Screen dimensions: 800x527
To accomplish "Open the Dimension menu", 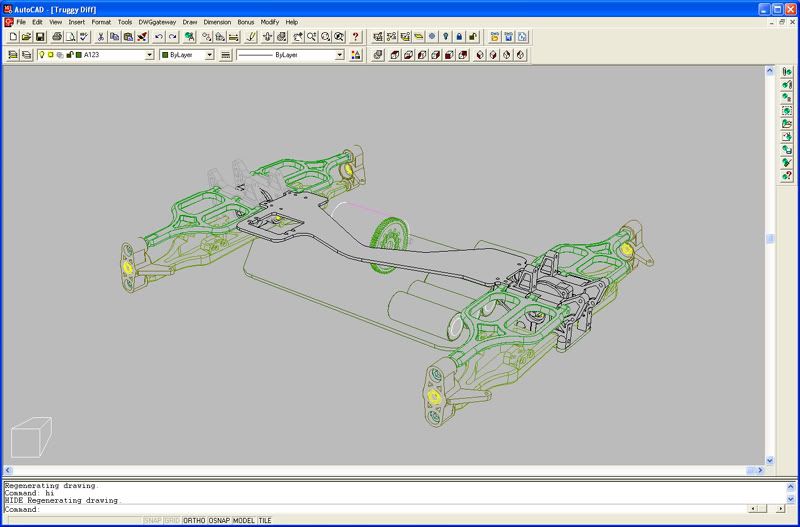I will click(217, 21).
